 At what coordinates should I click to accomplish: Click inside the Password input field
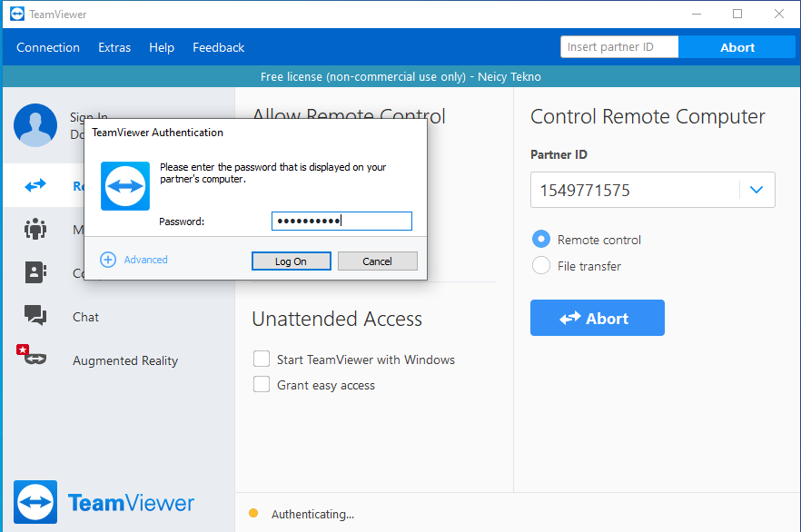341,222
